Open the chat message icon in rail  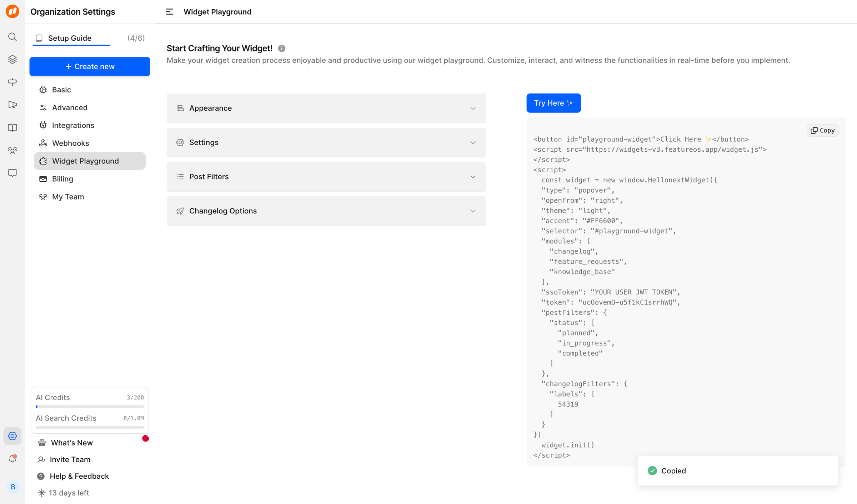point(12,173)
